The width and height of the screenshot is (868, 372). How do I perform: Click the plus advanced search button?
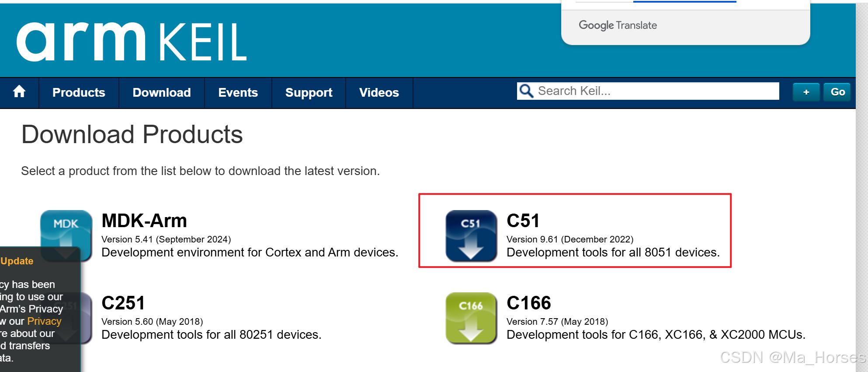806,92
